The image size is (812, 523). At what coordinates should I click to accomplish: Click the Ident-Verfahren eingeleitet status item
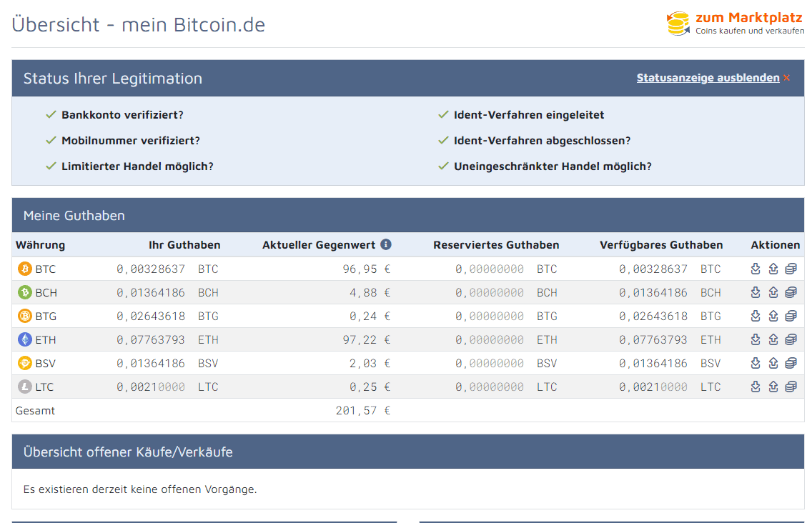[529, 115]
